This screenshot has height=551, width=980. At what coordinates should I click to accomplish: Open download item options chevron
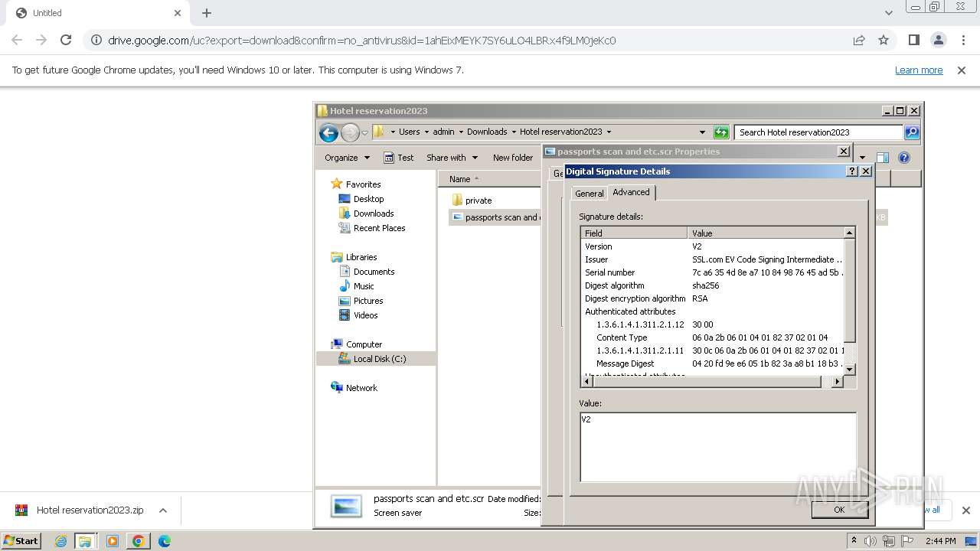163,510
